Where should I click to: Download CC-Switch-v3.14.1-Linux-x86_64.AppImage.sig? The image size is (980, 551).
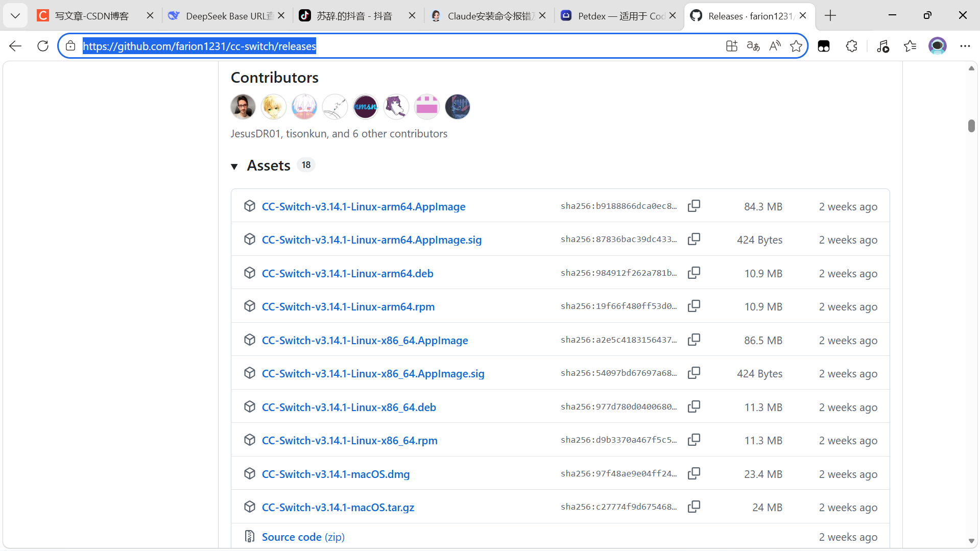tap(373, 373)
